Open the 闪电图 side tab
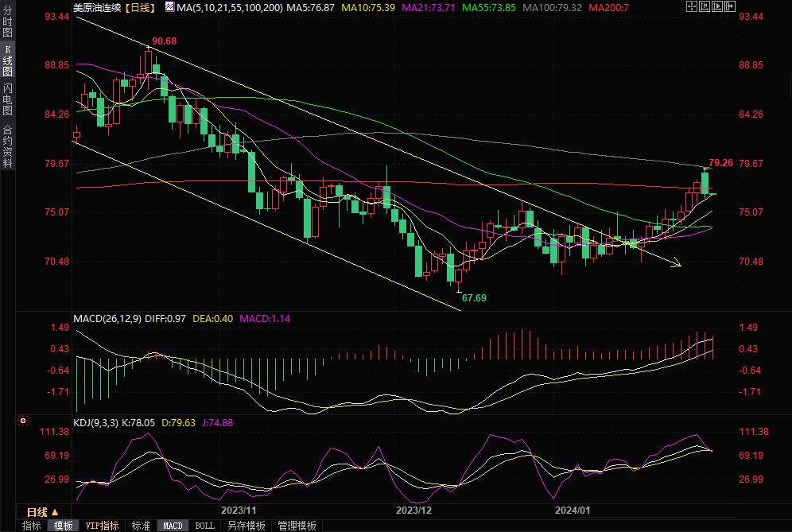Screen dimensions: 792x532 tap(7, 101)
